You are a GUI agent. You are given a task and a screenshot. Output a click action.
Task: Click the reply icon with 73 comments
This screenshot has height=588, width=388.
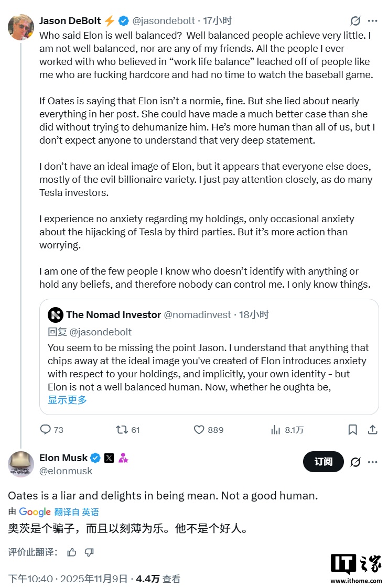(x=46, y=430)
